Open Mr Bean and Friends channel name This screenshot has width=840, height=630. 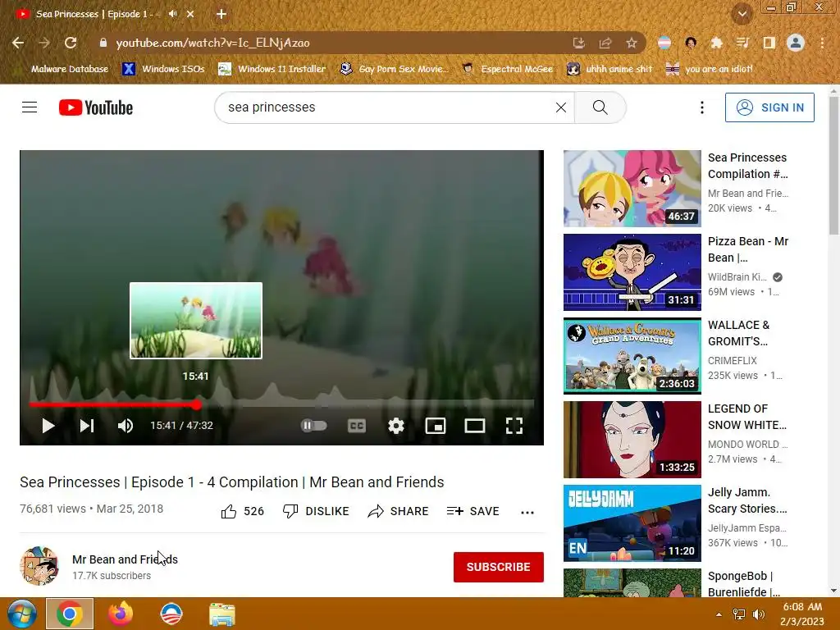coord(125,559)
